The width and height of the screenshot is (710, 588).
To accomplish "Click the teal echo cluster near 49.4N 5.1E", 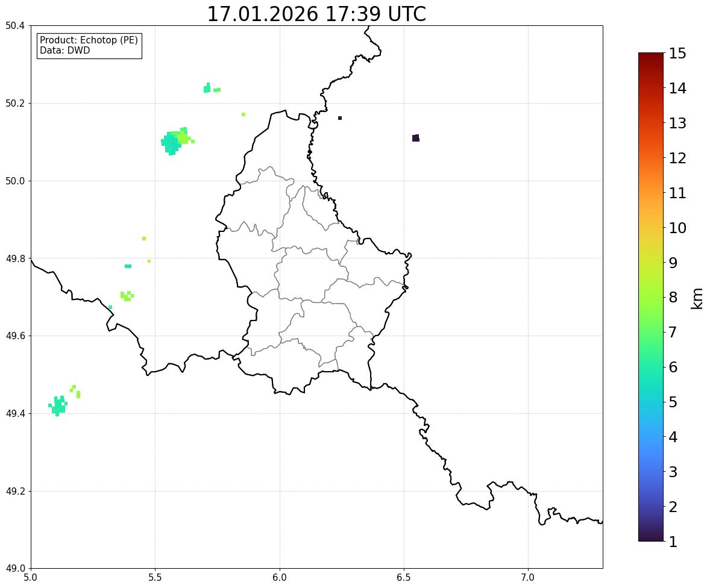I will click(58, 405).
